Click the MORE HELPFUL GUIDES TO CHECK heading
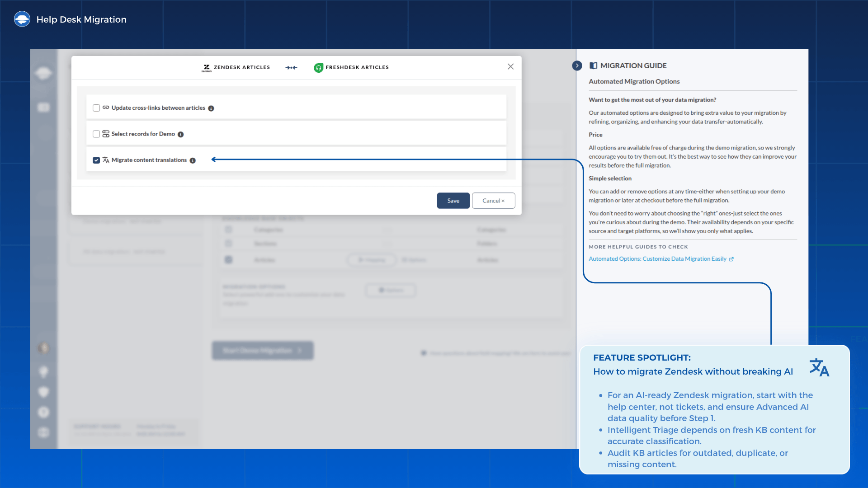 [638, 247]
